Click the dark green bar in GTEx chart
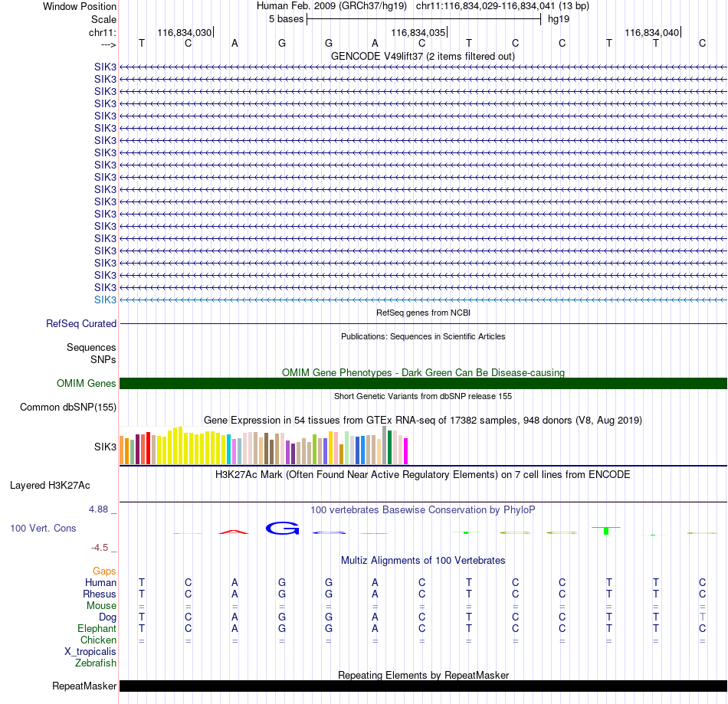This screenshot has height=704, width=728. (389, 447)
